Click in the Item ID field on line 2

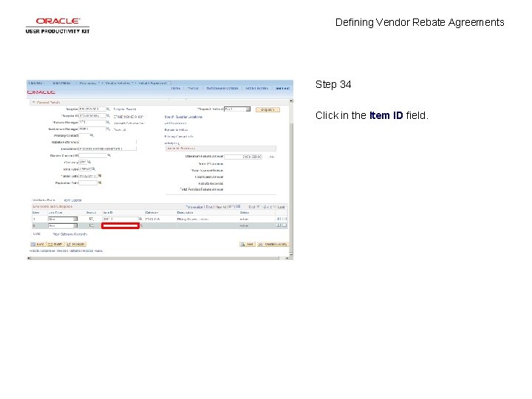120,225
